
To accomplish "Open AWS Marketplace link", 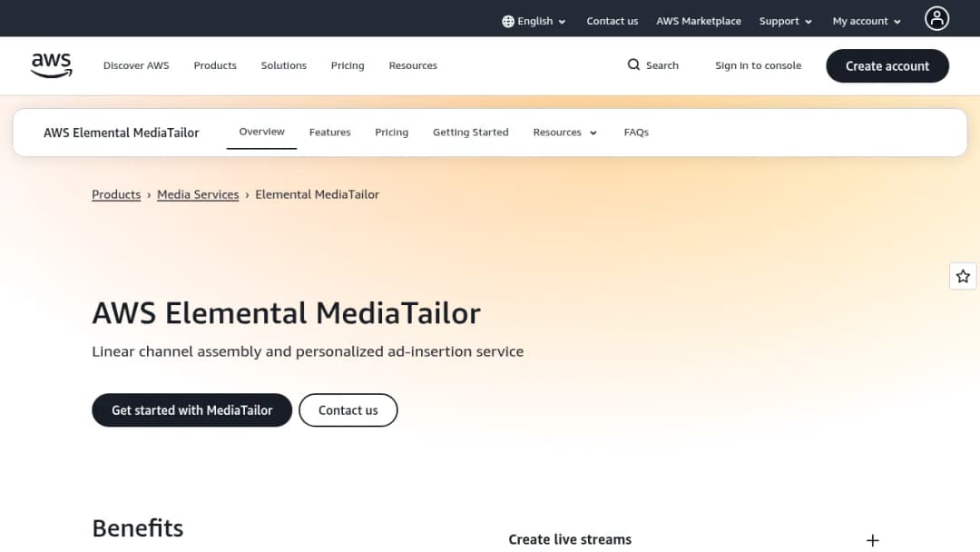I will 698,21.
